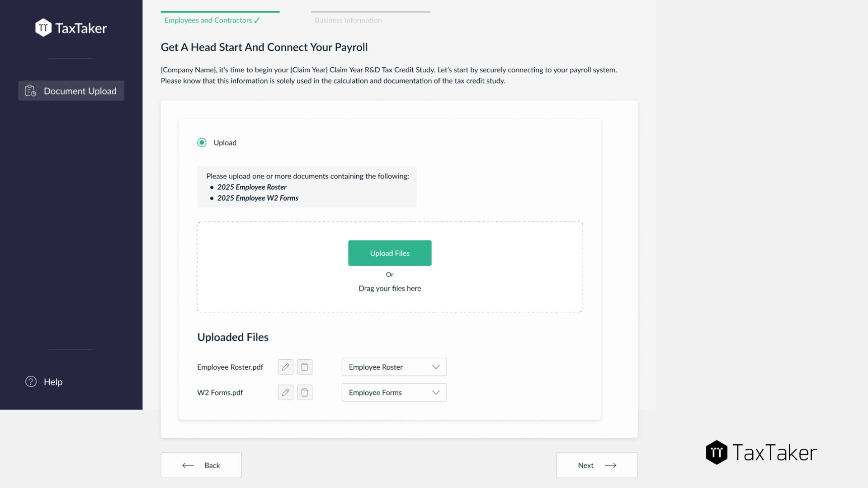Viewport: 868px width, 488px height.
Task: Click the Next button
Action: [596, 465]
